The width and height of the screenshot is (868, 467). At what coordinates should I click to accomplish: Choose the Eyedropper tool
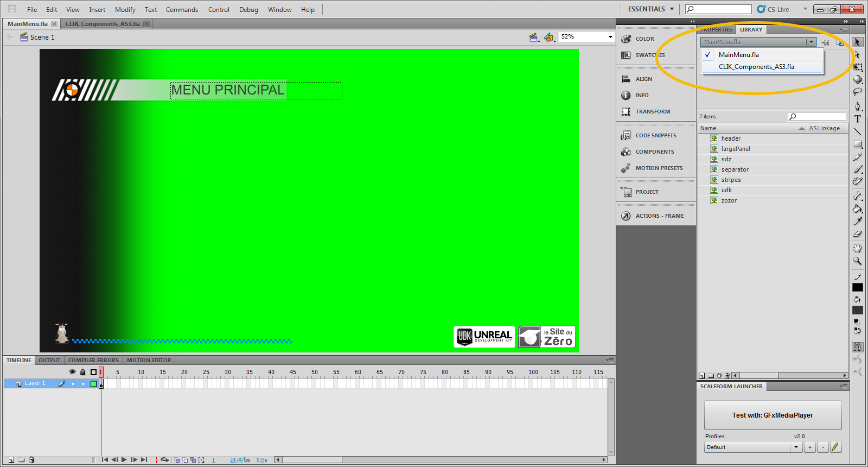point(858,221)
